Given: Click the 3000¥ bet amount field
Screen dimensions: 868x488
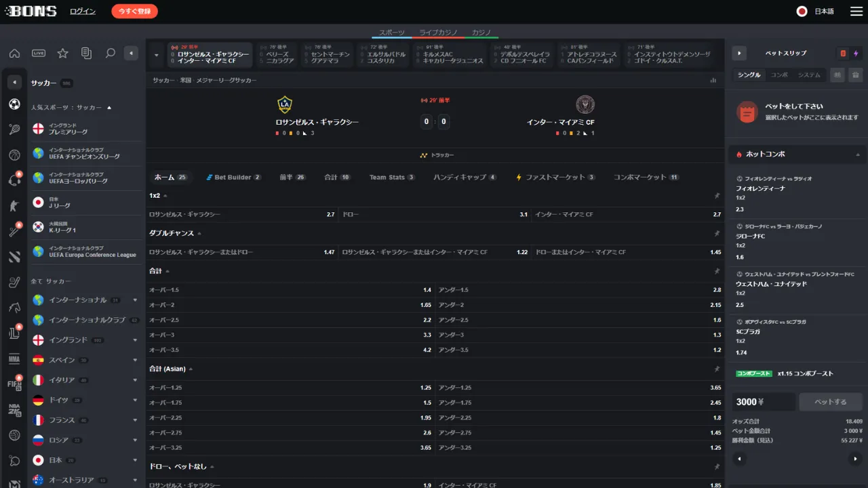Looking at the screenshot, I should click(763, 402).
